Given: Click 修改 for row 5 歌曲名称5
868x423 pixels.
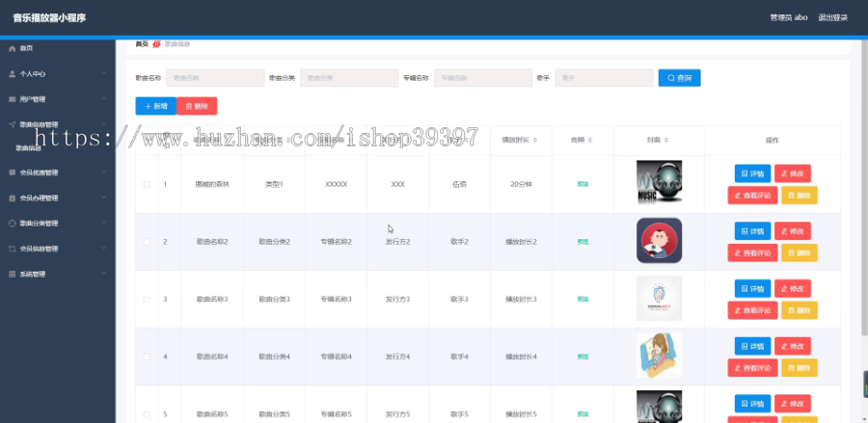Looking at the screenshot, I should coord(792,403).
